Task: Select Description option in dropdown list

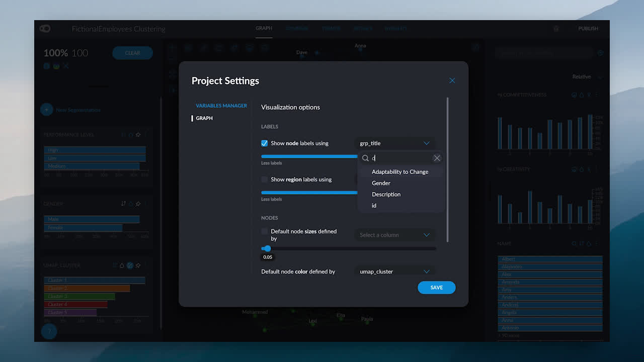Action: (386, 195)
